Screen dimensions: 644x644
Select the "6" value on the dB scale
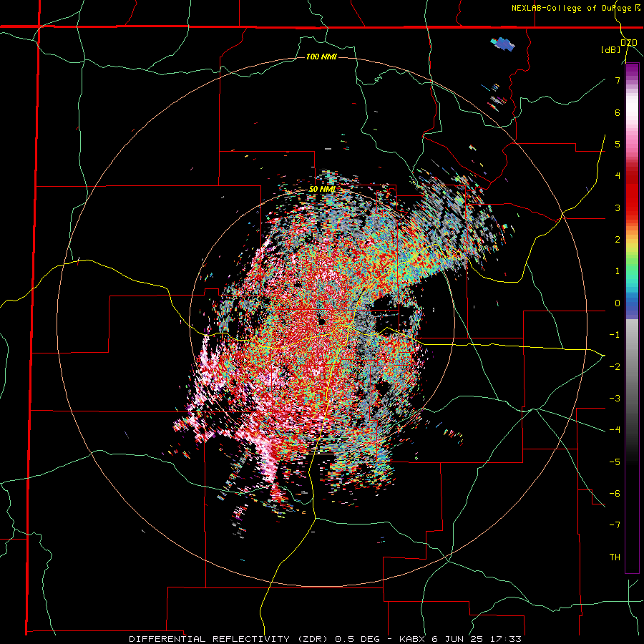[x=618, y=112]
